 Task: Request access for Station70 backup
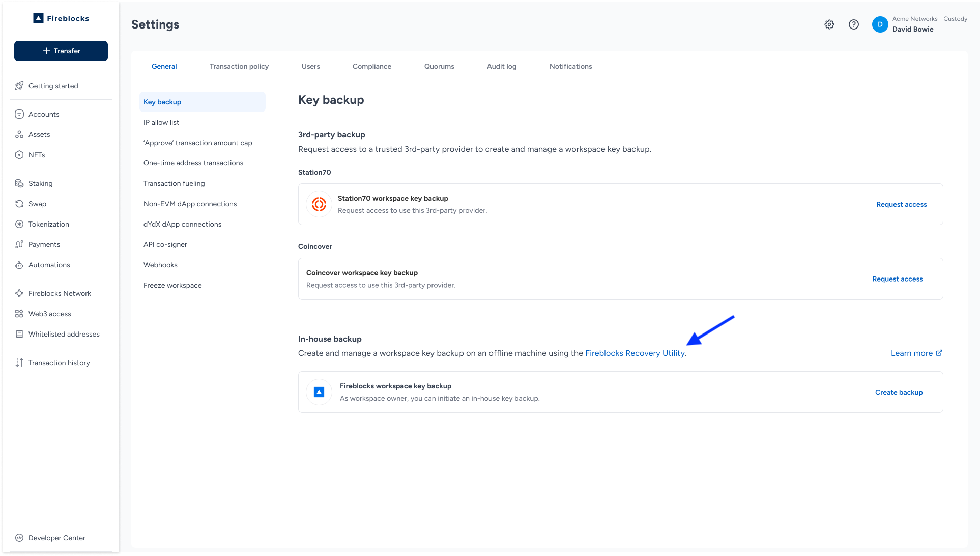(x=902, y=204)
